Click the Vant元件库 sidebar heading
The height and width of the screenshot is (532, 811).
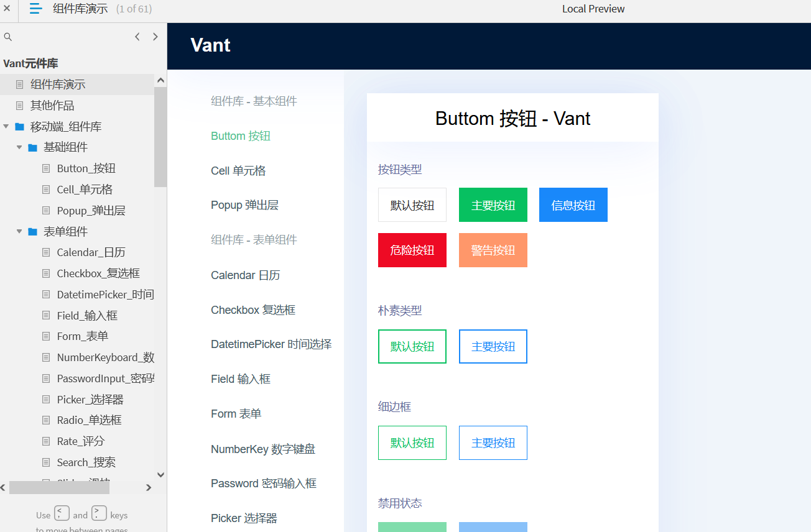[30, 63]
